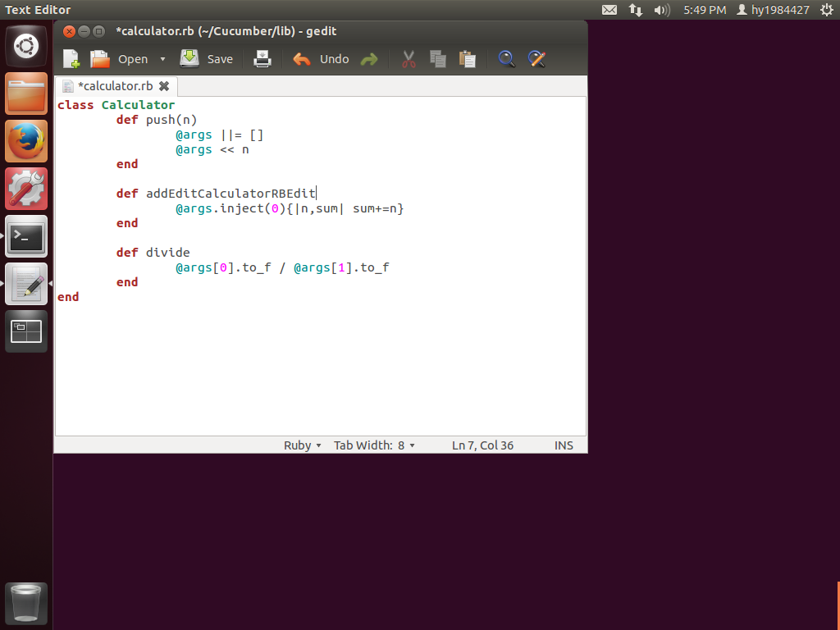Click the gedit window title bar text
This screenshot has width=840, height=630.
coord(226,31)
